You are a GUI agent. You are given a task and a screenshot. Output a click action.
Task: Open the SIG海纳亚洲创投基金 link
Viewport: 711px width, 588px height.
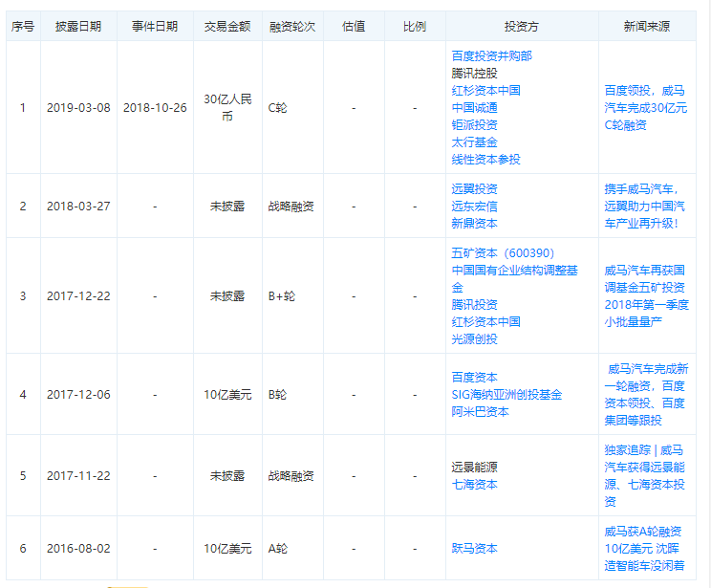(506, 394)
